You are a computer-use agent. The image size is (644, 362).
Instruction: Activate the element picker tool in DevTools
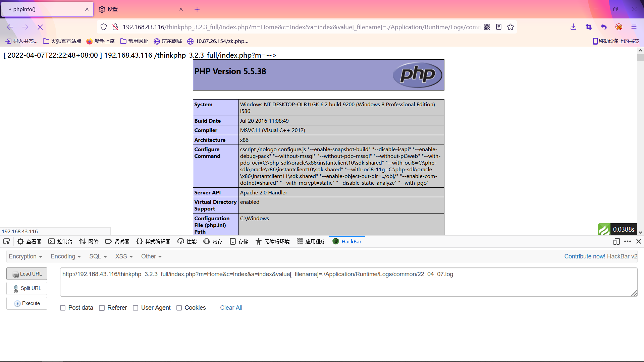[x=7, y=241]
